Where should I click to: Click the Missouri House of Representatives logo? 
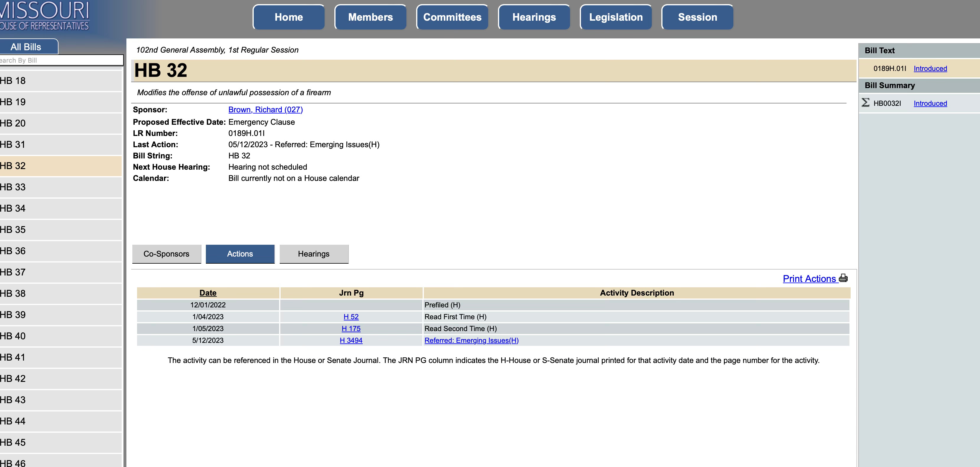coord(45,16)
